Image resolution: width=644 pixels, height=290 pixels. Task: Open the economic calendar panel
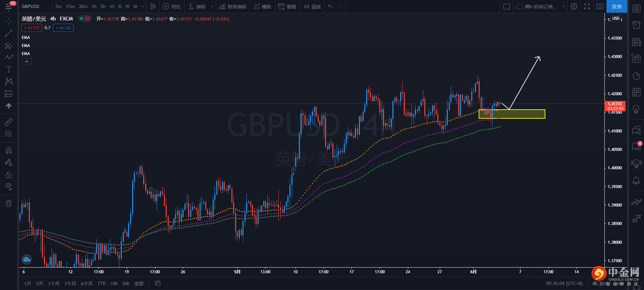click(636, 92)
